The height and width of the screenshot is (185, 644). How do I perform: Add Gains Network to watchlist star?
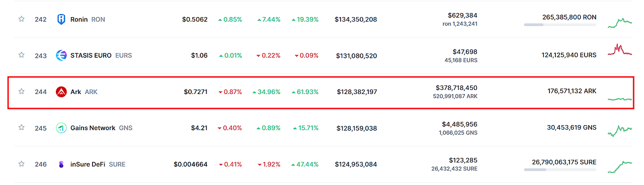[x=21, y=128]
